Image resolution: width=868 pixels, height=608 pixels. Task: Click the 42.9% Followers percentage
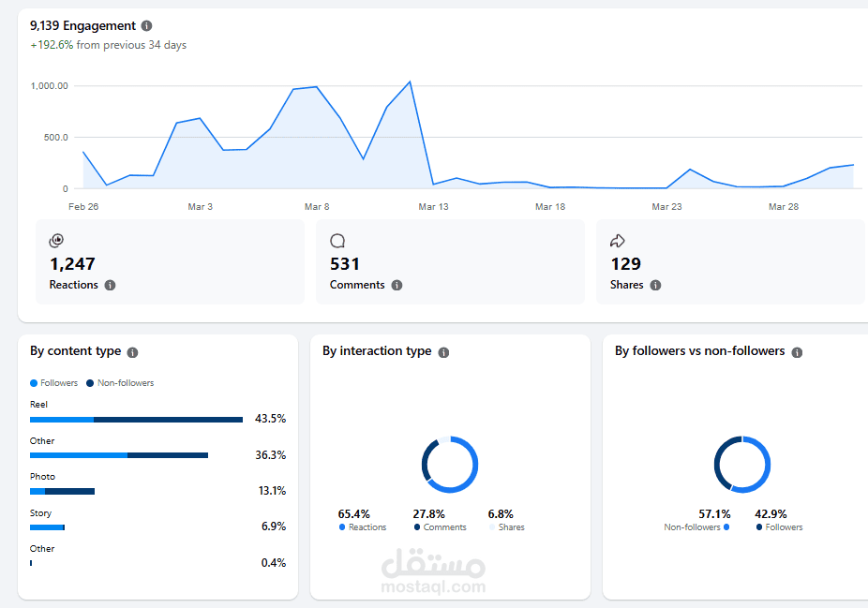[x=771, y=514]
